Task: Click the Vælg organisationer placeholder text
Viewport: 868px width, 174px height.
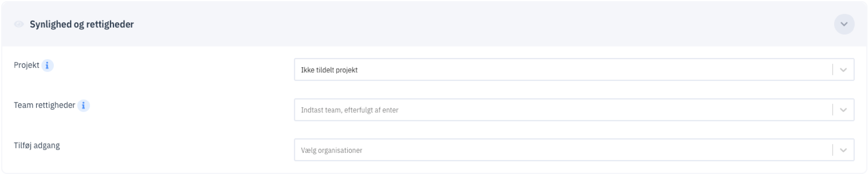Action: [332, 150]
